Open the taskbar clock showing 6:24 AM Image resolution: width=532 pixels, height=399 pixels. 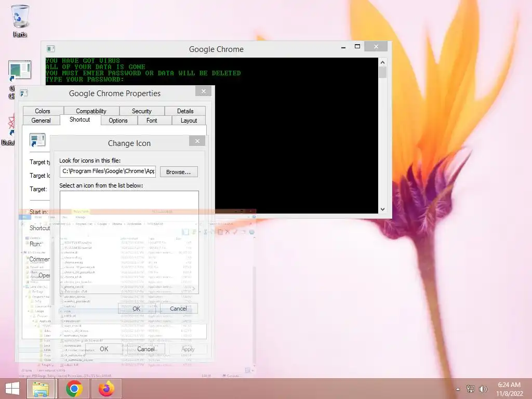pyautogui.click(x=509, y=389)
